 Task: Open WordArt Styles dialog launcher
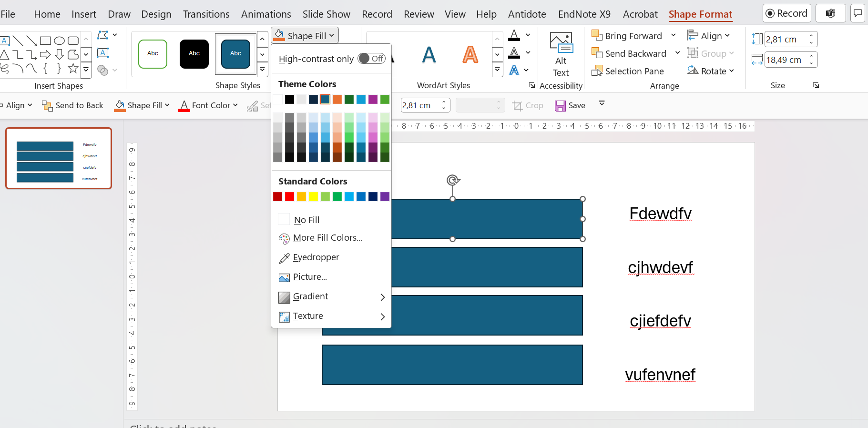531,86
